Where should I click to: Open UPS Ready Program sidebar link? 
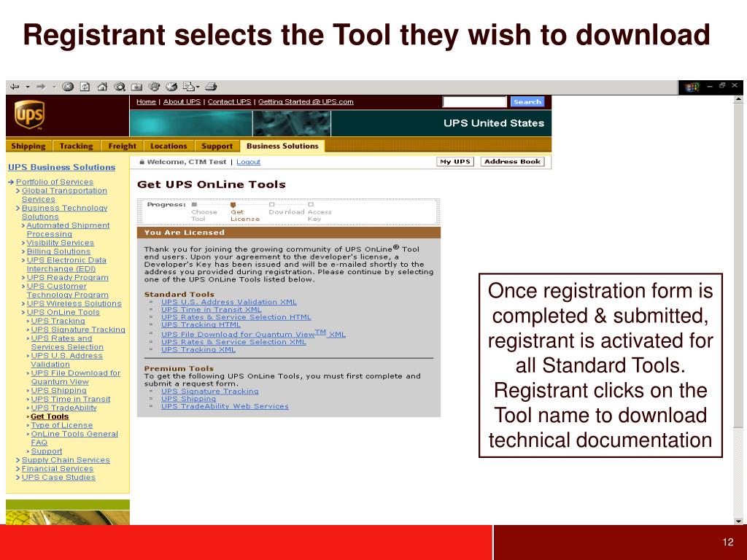67,277
